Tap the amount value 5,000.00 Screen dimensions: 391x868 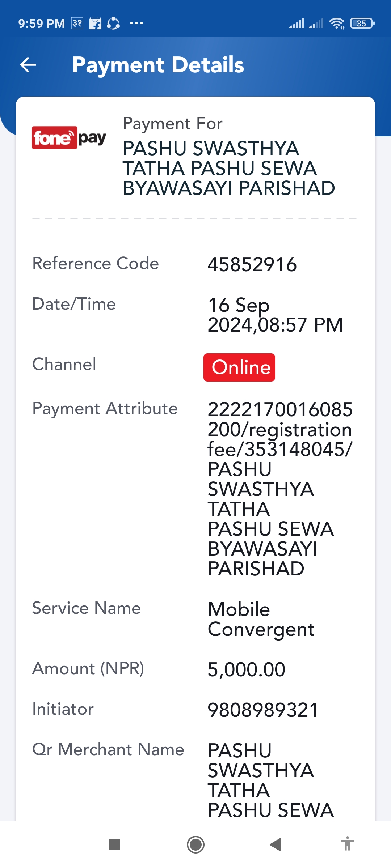247,669
